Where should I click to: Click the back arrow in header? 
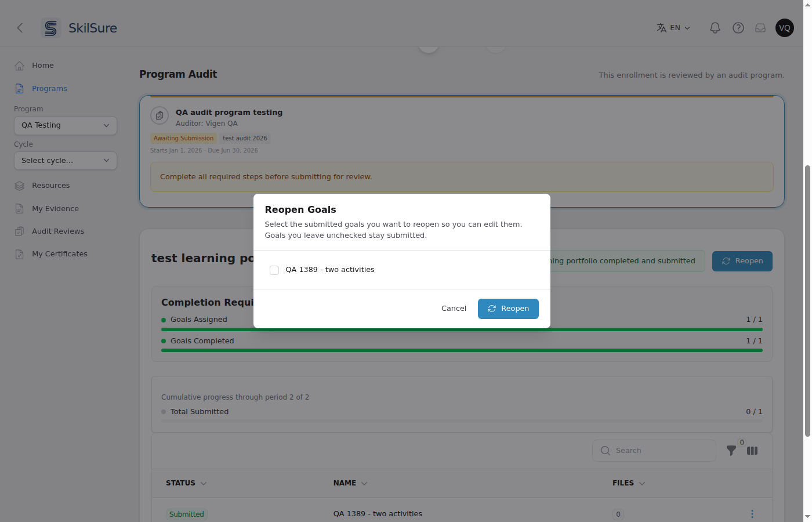[20, 28]
